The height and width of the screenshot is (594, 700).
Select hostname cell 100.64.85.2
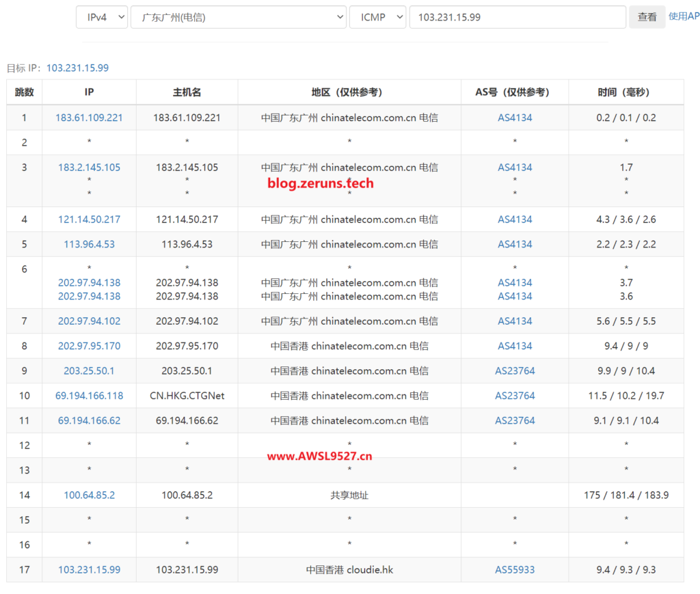[187, 496]
